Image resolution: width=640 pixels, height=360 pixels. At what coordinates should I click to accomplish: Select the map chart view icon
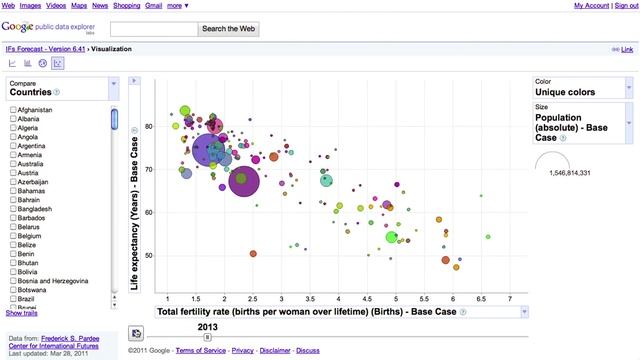coord(42,63)
